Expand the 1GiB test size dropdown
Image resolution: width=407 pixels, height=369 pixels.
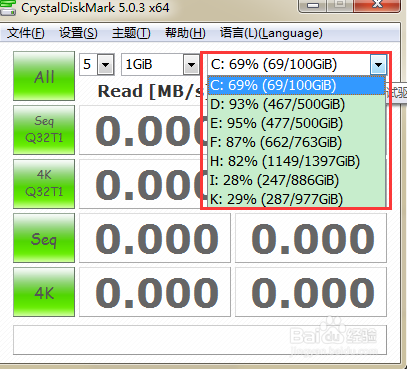click(191, 64)
